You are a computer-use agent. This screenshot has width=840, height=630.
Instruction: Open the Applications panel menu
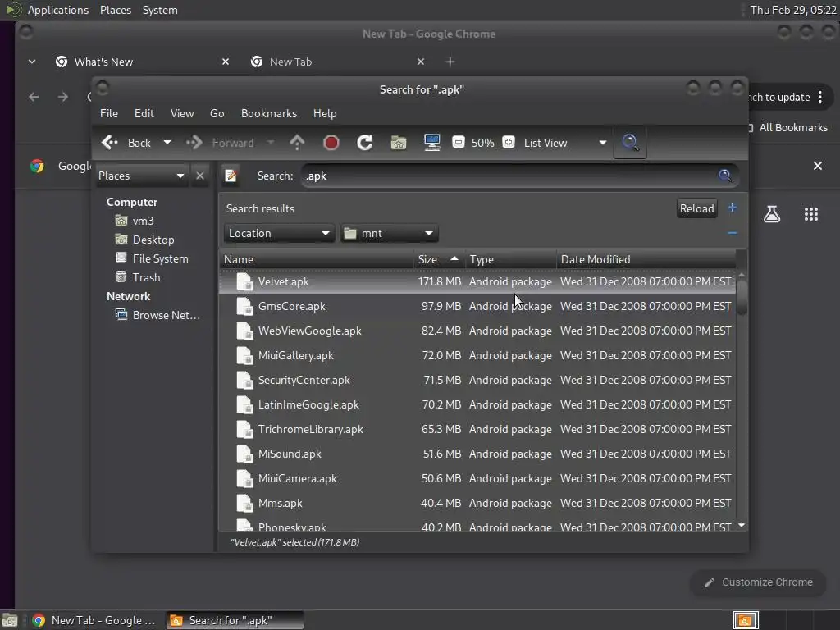58,10
